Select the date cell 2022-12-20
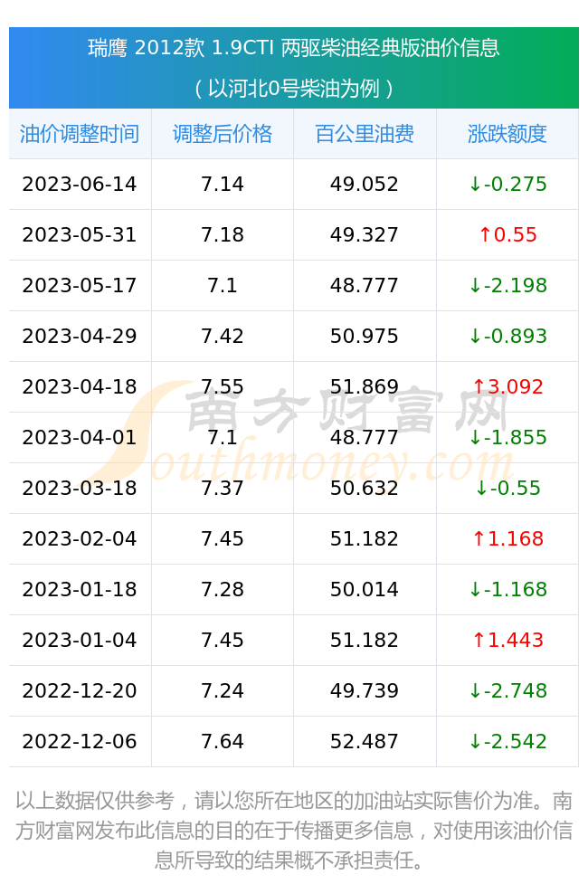 [x=80, y=691]
